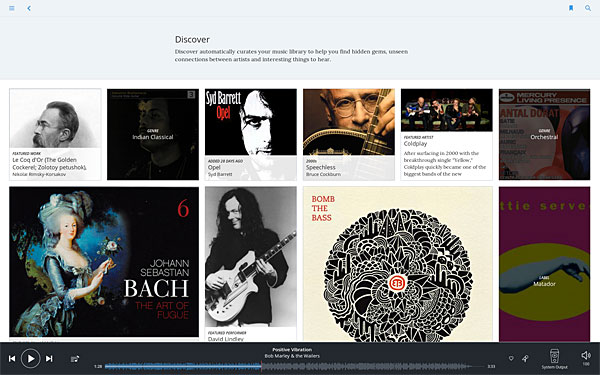Image resolution: width=600 pixels, height=375 pixels.
Task: Click the Coldplay biography text
Action: pyautogui.click(x=445, y=163)
